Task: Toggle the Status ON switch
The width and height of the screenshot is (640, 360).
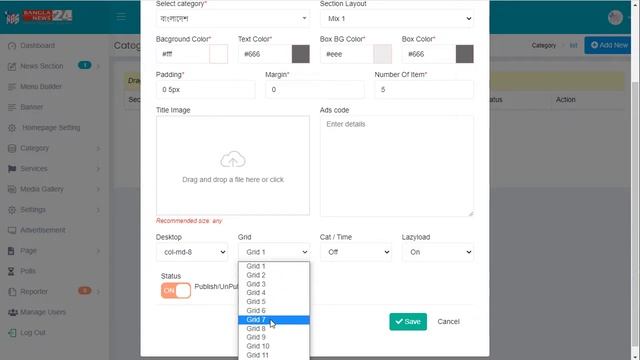Action: 176,291
